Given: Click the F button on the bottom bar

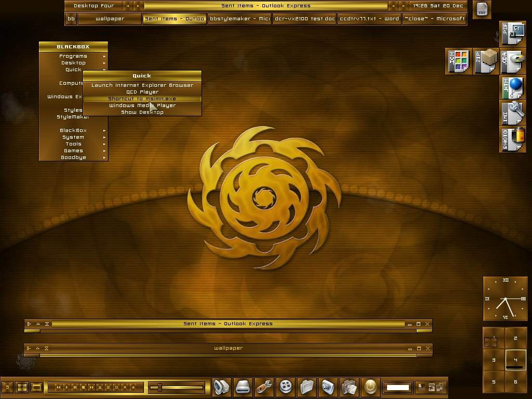Looking at the screenshot, I should click(22, 387).
